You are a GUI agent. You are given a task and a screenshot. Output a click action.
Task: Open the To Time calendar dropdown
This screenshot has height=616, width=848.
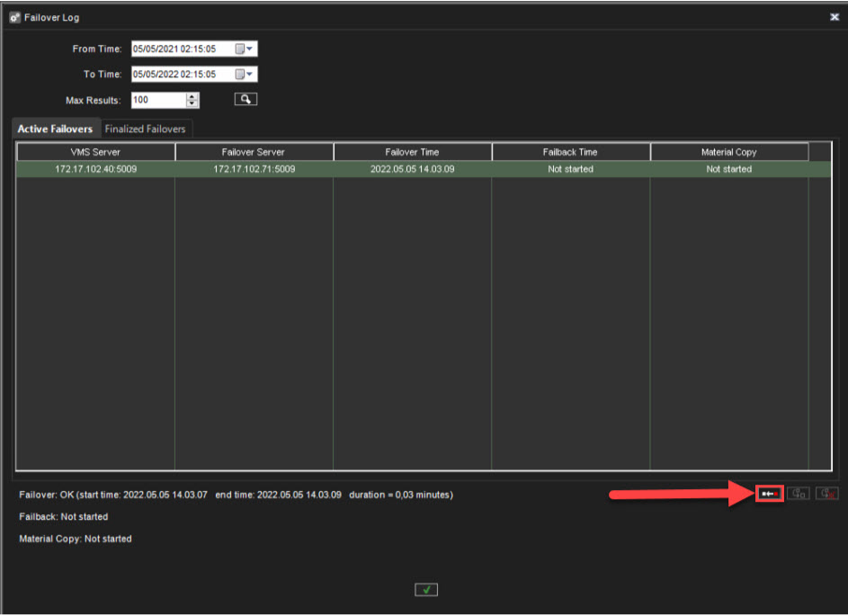tap(245, 75)
